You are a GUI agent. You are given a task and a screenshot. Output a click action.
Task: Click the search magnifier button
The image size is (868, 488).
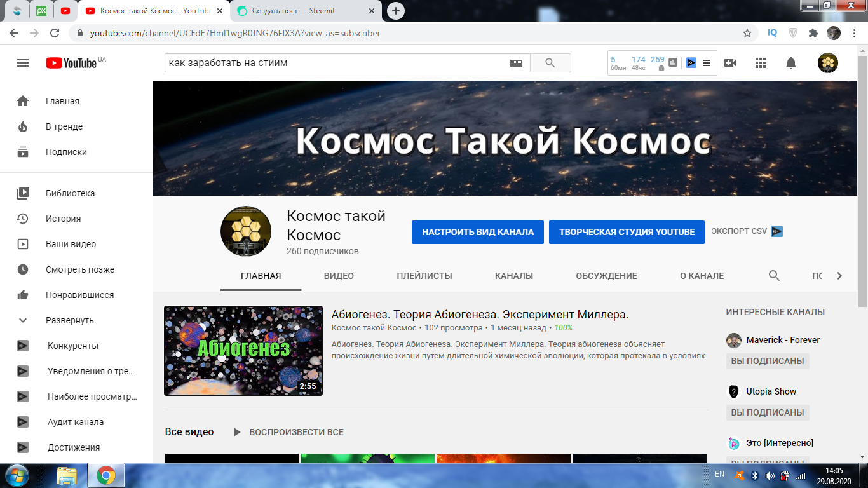tap(550, 63)
